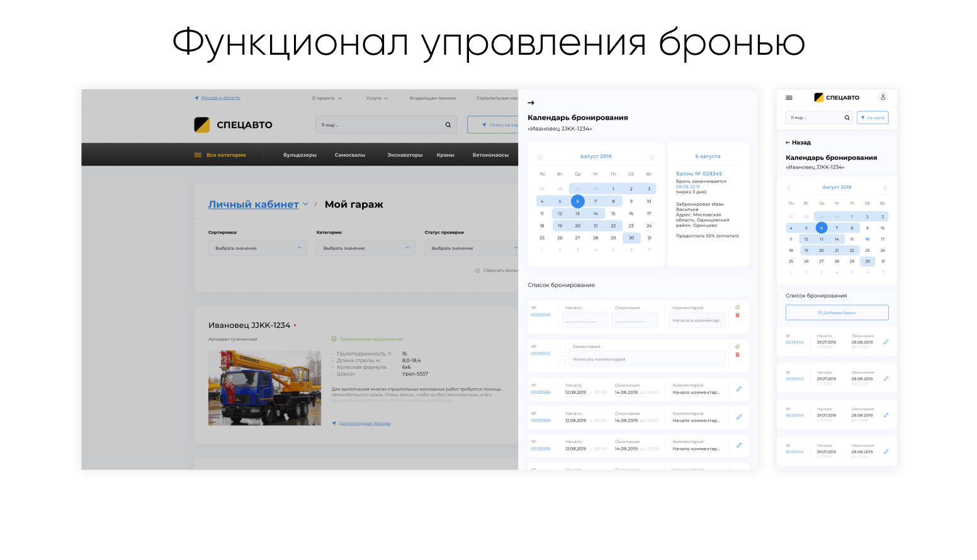Open the Экскаваторы category

[x=405, y=155]
